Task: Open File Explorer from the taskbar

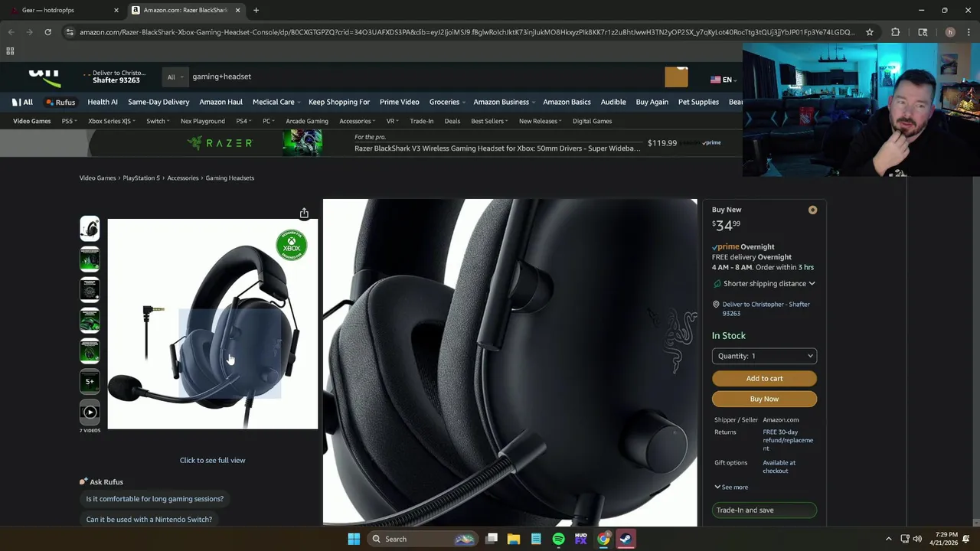Action: pyautogui.click(x=514, y=539)
